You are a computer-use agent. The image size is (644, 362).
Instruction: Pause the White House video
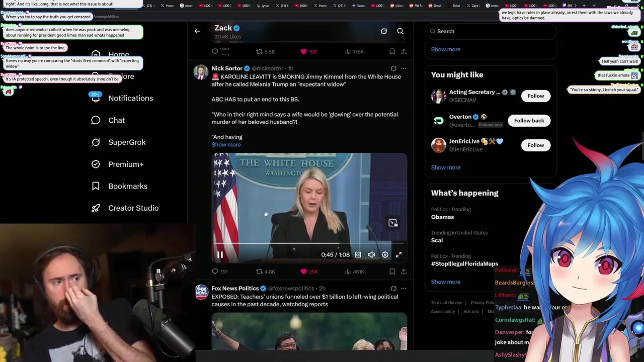tap(220, 255)
